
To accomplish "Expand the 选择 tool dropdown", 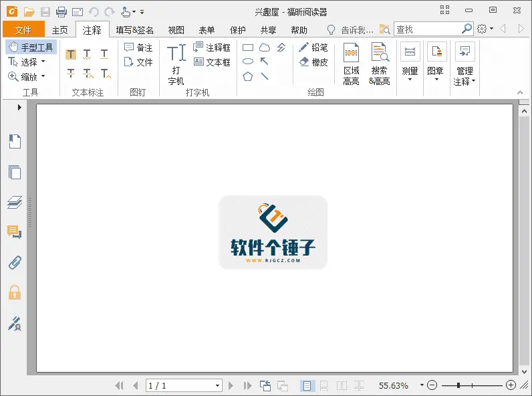I will tap(43, 62).
